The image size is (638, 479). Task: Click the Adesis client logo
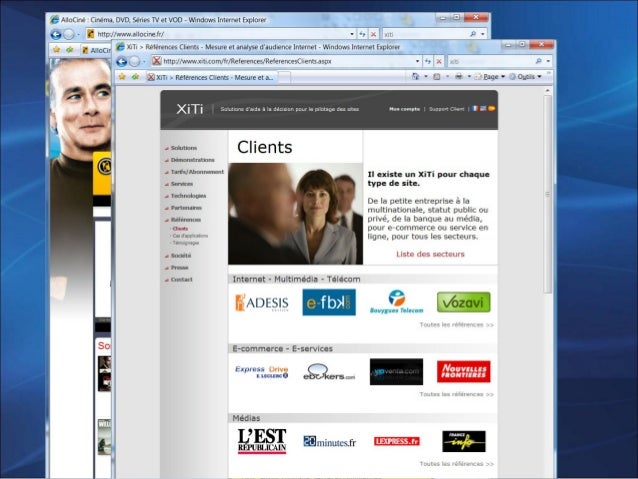point(262,302)
